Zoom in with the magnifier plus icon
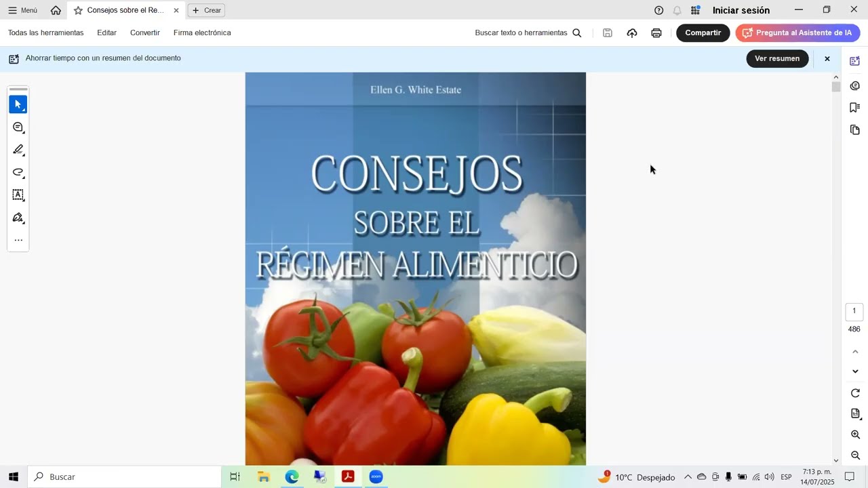The image size is (868, 488). [x=855, y=434]
